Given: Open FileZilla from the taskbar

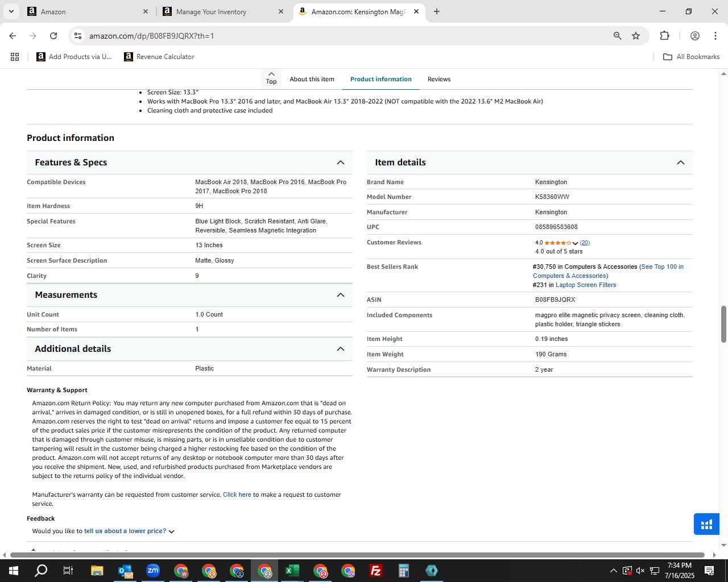Looking at the screenshot, I should 376,571.
